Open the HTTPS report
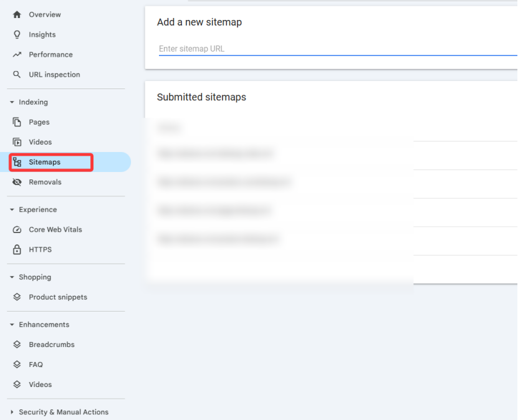This screenshot has height=420, width=518. 41,250
